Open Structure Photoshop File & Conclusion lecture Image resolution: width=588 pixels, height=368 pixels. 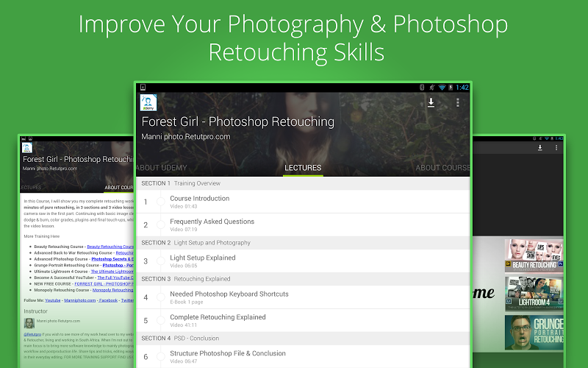[303, 356]
